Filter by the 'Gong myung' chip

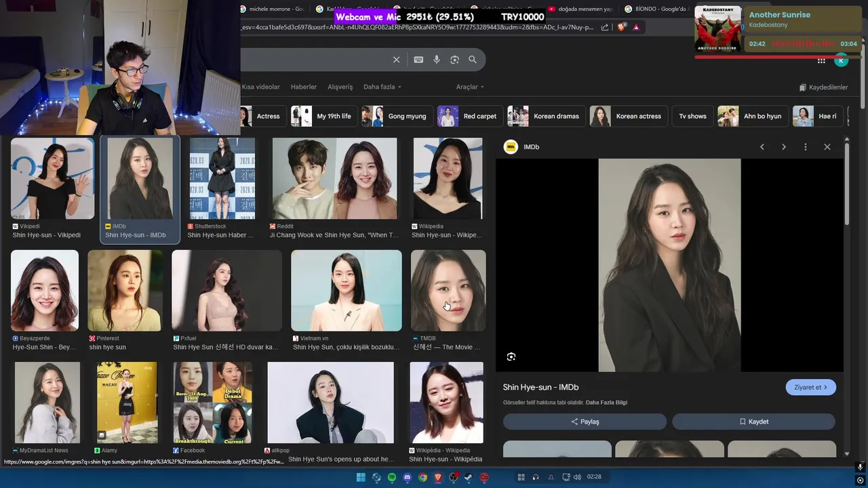[x=396, y=116]
